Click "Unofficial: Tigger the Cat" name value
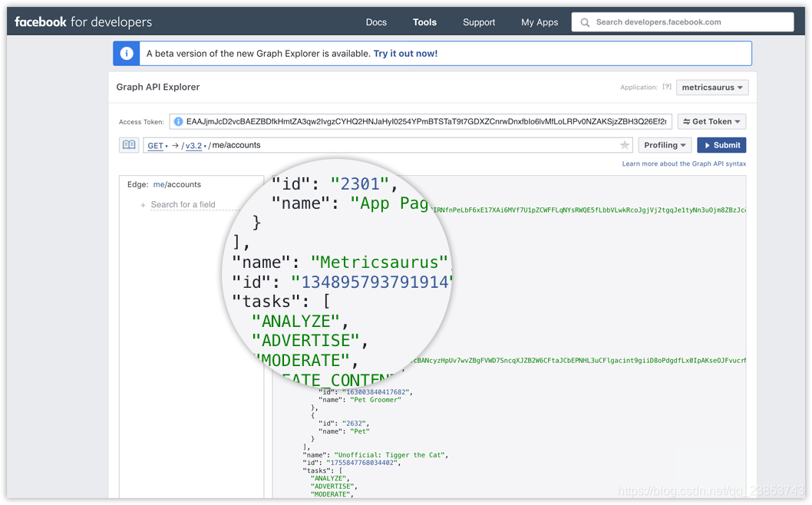Viewport: 812px width, 505px height. click(x=389, y=455)
